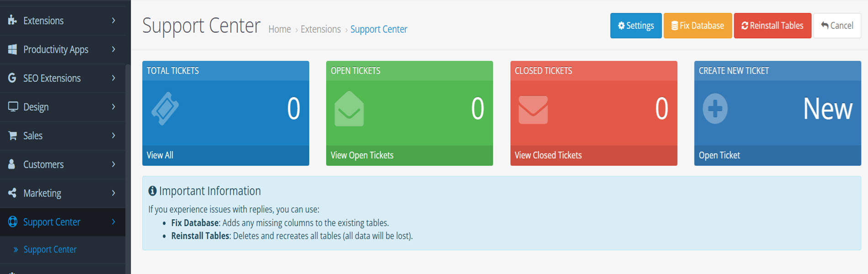The width and height of the screenshot is (868, 274).
Task: Click the SEO Extensions Google icon
Action: (x=12, y=78)
